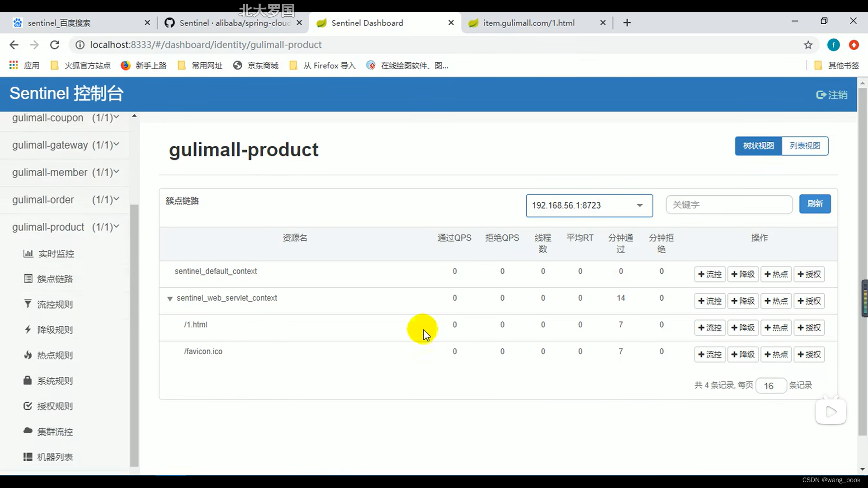Switch to tree view toggle

(x=758, y=146)
